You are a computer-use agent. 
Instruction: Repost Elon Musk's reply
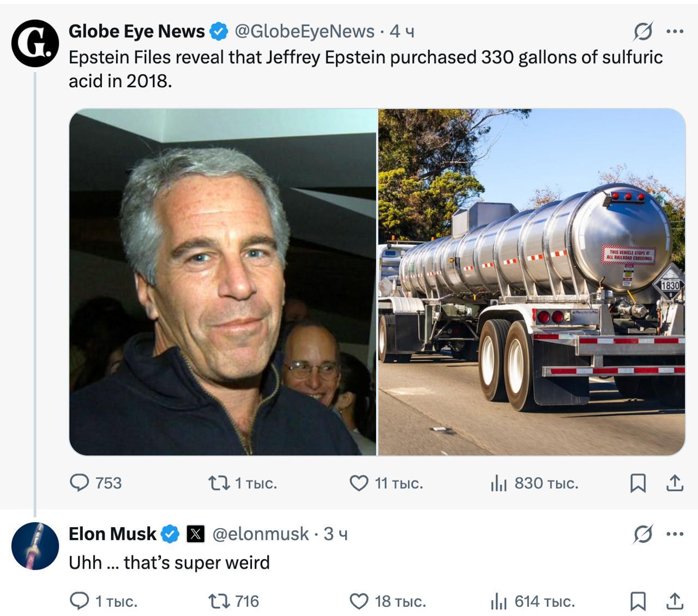pos(219,601)
